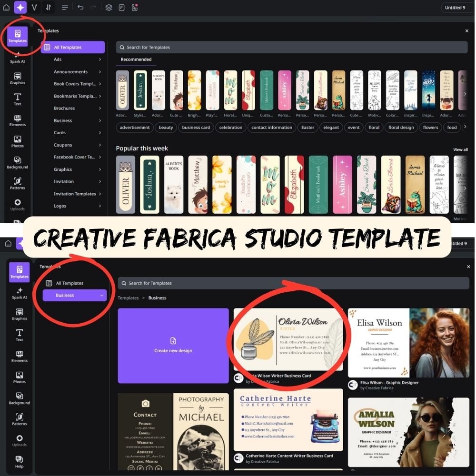Open the Graphics sidebar panel
This screenshot has width=476, height=476.
17,78
